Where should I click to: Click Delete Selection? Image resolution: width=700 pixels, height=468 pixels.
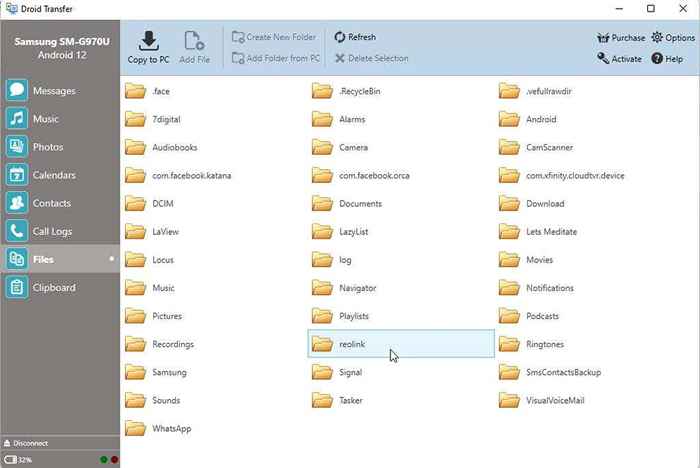[x=371, y=58]
